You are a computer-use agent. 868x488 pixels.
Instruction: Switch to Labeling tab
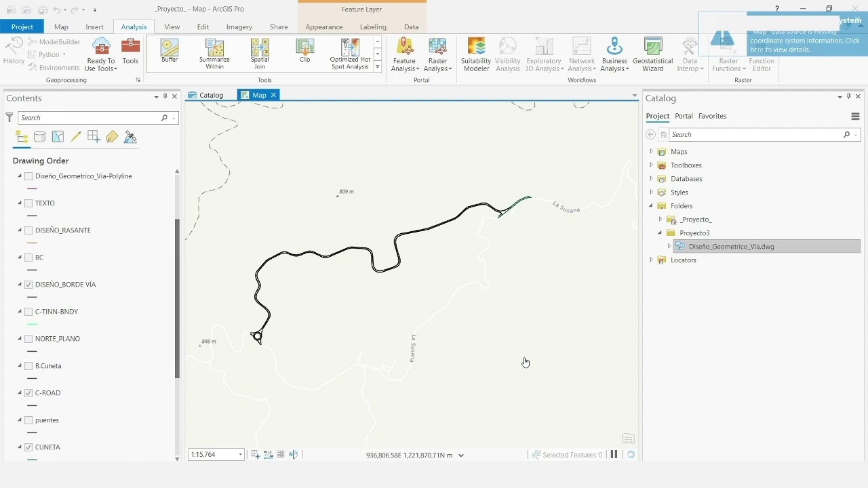(x=373, y=27)
